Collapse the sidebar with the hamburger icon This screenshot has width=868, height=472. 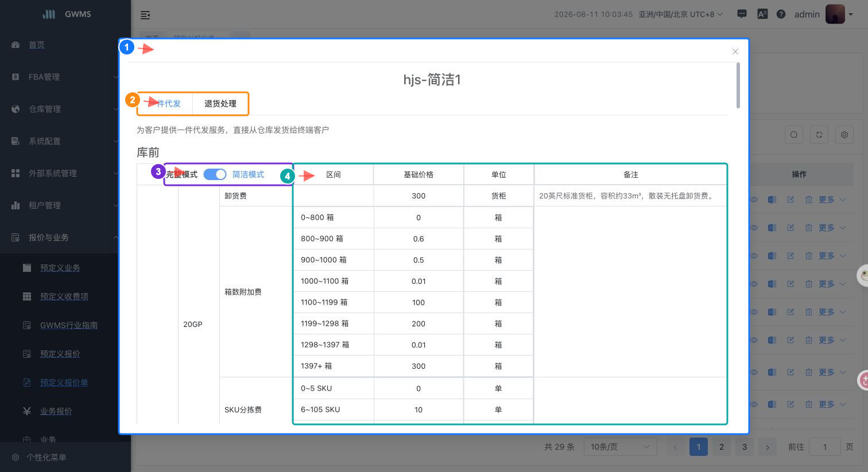coord(145,15)
